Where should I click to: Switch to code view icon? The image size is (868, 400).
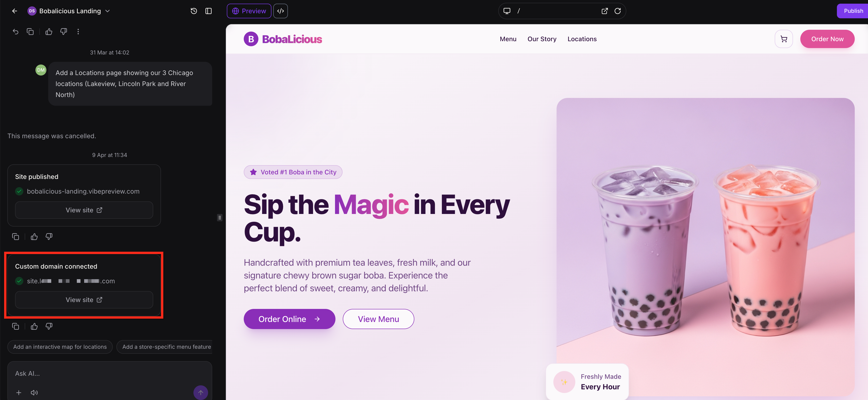point(280,11)
